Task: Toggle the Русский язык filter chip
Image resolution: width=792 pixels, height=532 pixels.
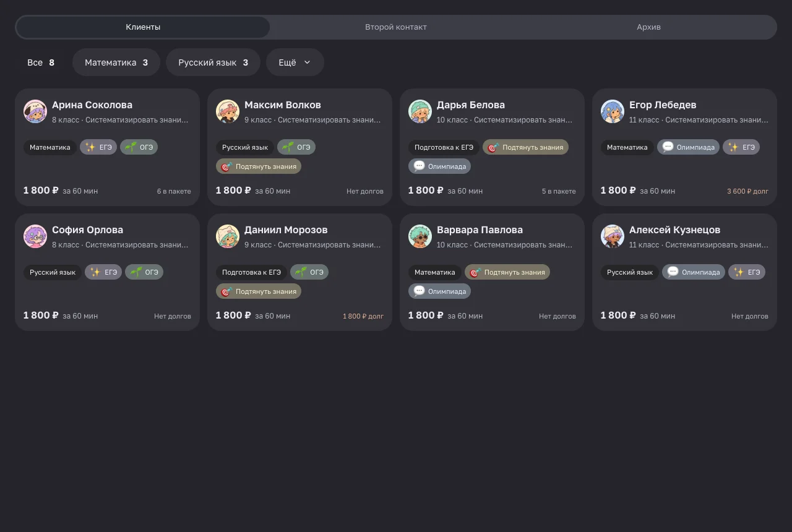Action: [213, 62]
